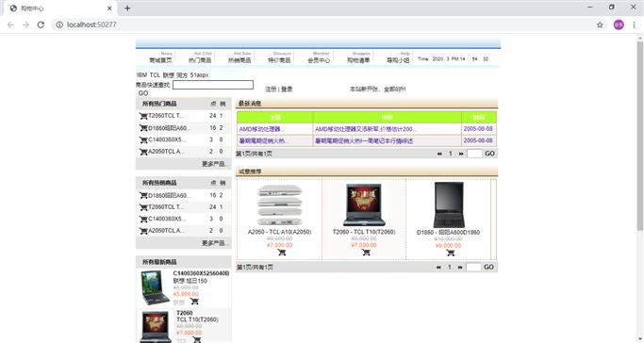Click cart icon under T2060 TCL T10 recommended product
The image size is (644, 343).
[x=366, y=252]
